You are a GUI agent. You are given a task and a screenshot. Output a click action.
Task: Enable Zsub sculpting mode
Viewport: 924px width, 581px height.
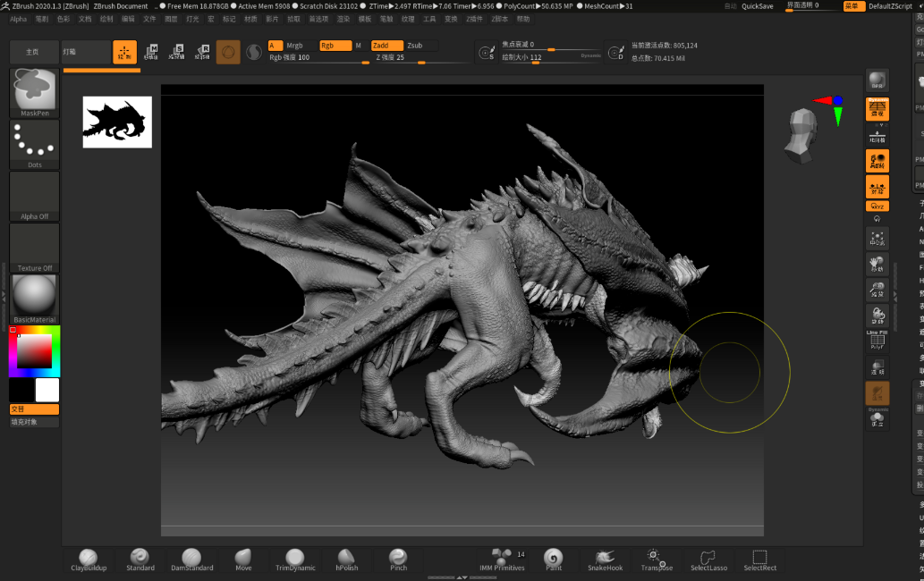(x=420, y=46)
